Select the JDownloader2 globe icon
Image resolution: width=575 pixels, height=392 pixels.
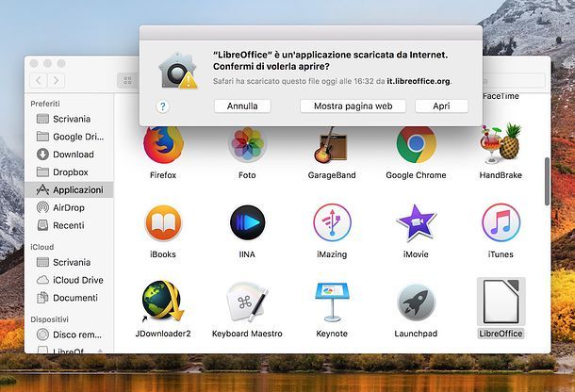(163, 302)
